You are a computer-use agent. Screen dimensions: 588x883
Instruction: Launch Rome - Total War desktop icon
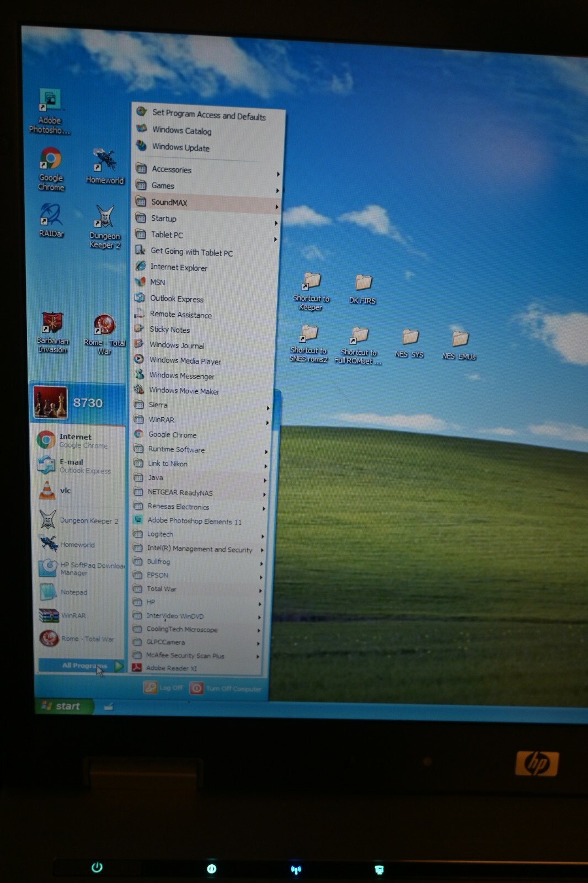click(x=104, y=334)
